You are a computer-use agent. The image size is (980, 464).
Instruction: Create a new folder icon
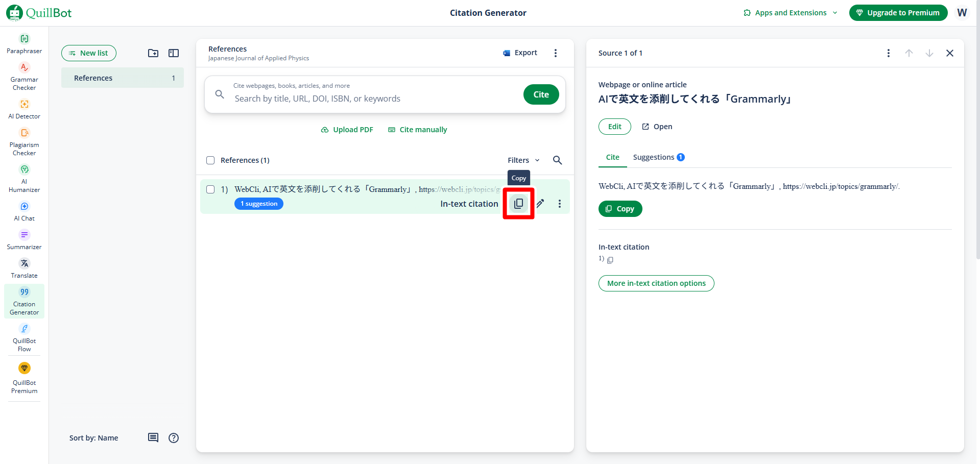tap(153, 53)
